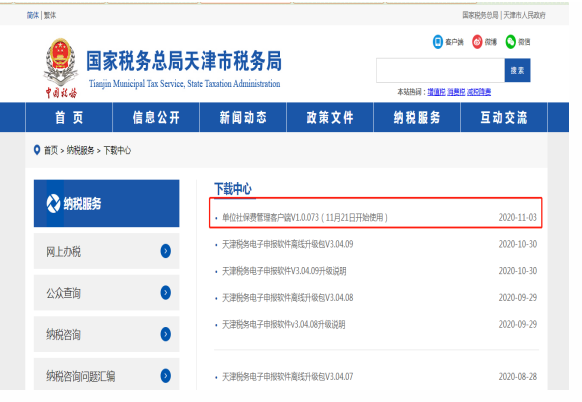Open the 新闻动态 navigation tab
The height and width of the screenshot is (402, 582).
[243, 117]
